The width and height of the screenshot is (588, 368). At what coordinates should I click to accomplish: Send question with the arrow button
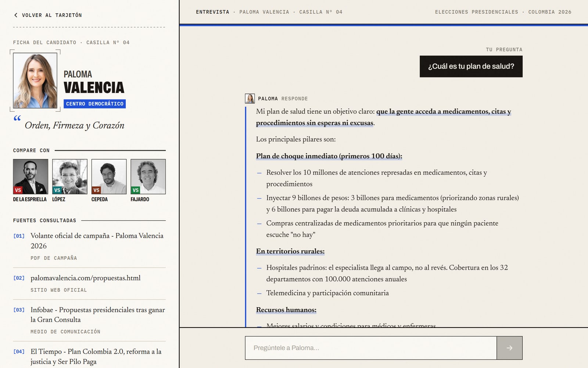point(509,348)
